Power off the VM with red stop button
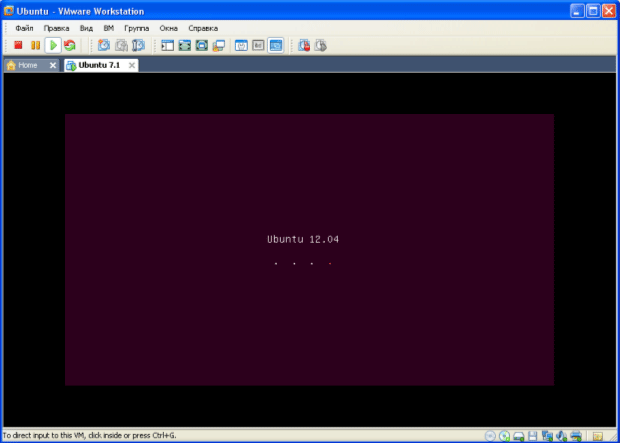 pos(18,45)
